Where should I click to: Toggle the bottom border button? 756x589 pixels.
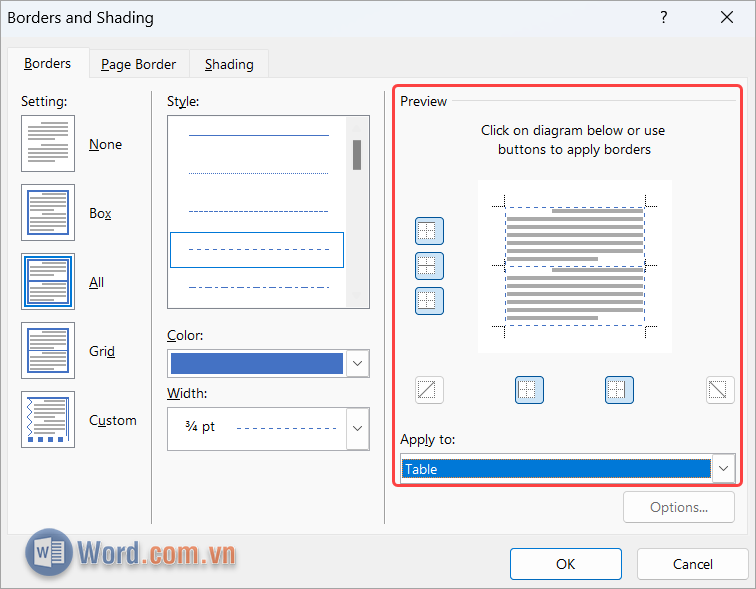429,301
